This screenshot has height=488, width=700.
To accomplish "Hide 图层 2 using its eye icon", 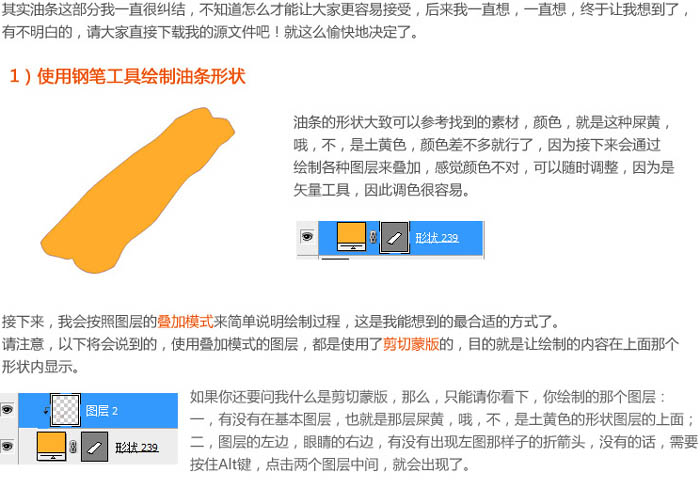I will click(x=8, y=410).
